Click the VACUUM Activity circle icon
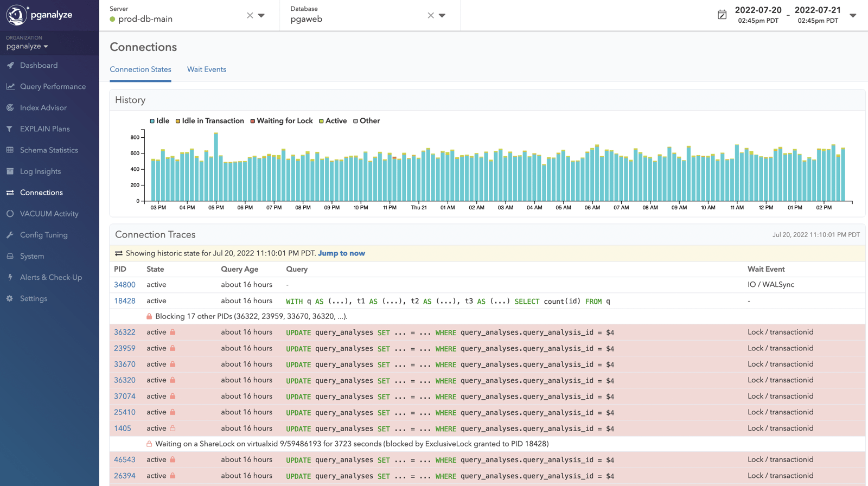Viewport: 868px width, 486px height. point(10,214)
